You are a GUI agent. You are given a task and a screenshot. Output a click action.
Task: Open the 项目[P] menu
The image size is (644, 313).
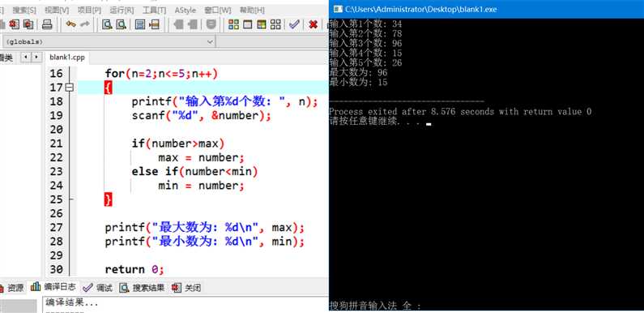[89, 10]
